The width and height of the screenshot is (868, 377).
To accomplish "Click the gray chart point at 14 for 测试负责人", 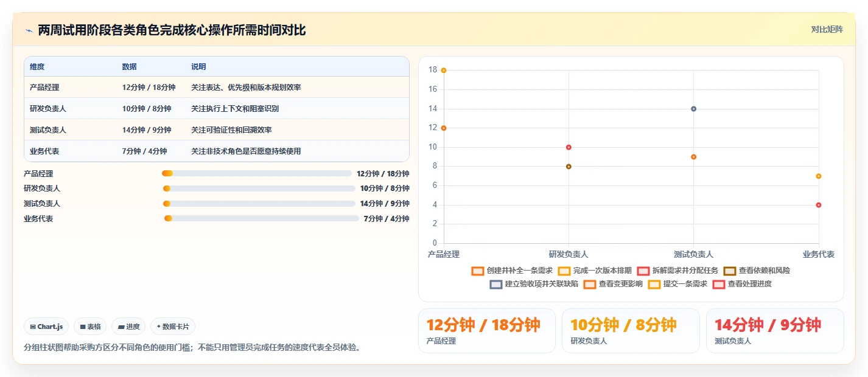I will (693, 109).
